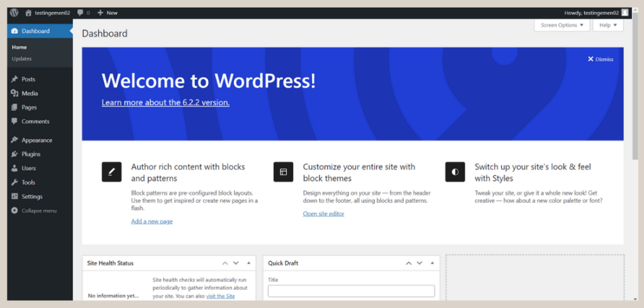Go to Updates submenu under Dashboard

click(x=21, y=59)
